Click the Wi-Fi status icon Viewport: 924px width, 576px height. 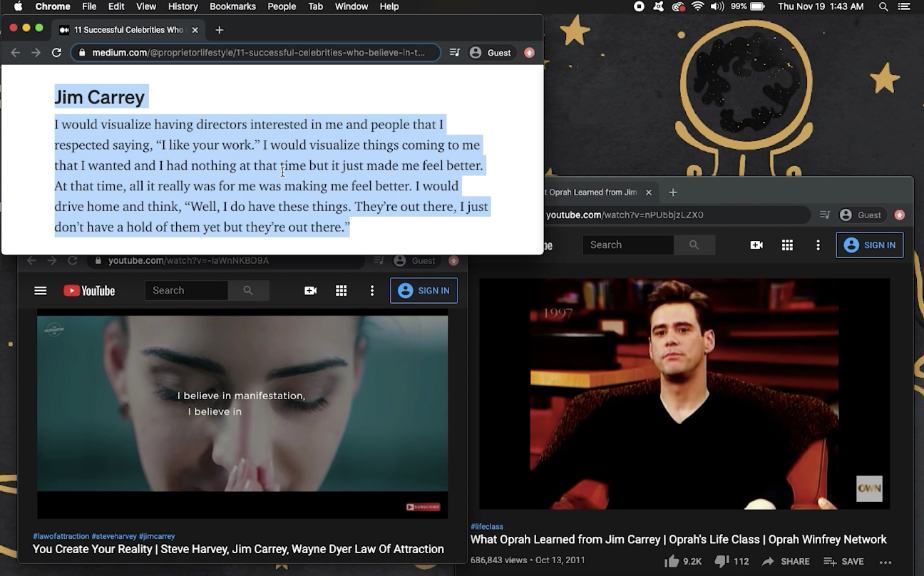(x=697, y=6)
